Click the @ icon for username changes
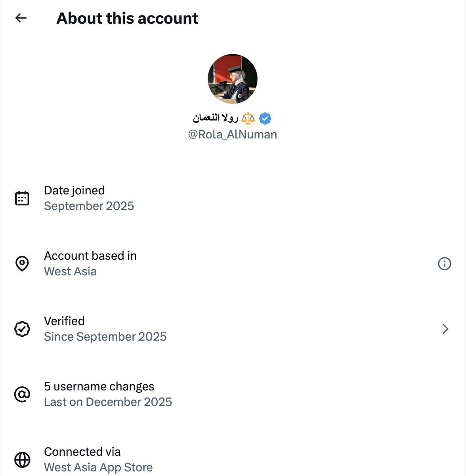This screenshot has height=476, width=466. pos(22,394)
